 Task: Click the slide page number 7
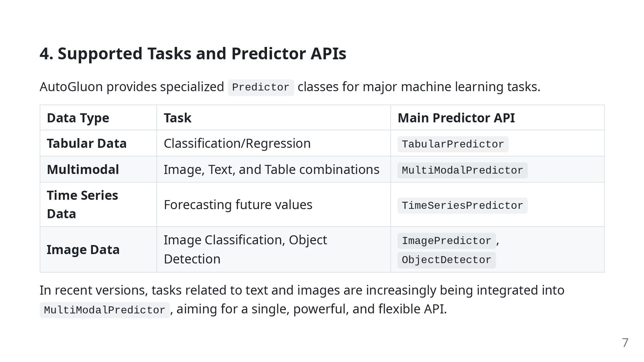click(625, 343)
